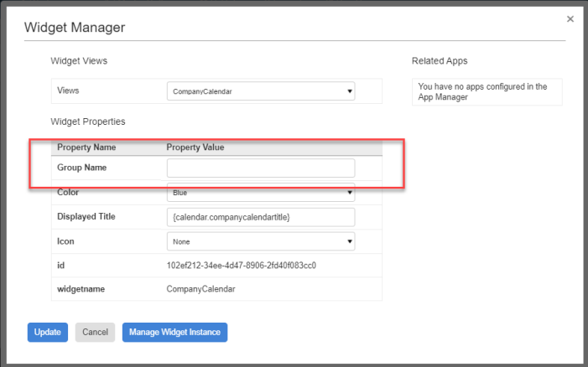Expand the Color dropdown set to Blue
Image resolution: width=588 pixels, height=367 pixels.
261,193
